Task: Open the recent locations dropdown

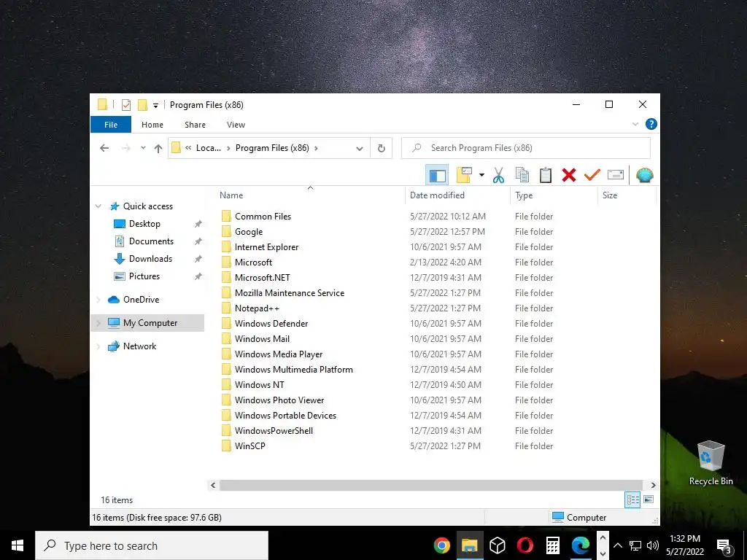Action: pyautogui.click(x=143, y=148)
